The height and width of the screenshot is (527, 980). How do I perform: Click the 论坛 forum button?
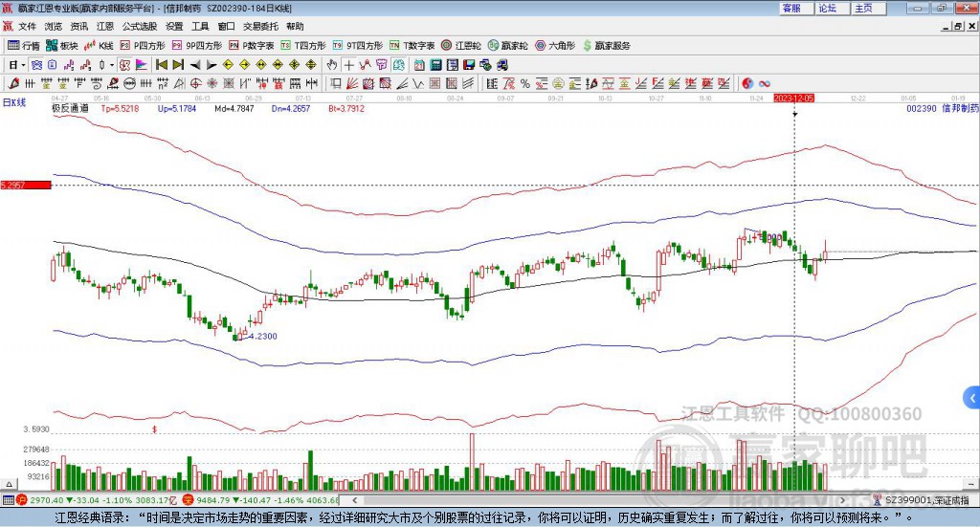[x=832, y=8]
